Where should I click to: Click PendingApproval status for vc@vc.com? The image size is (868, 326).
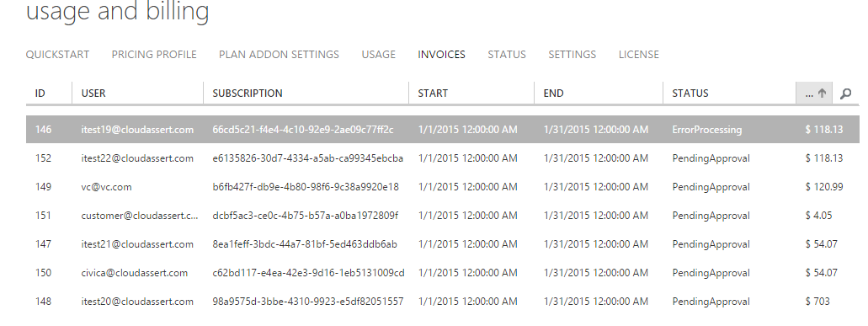click(711, 187)
